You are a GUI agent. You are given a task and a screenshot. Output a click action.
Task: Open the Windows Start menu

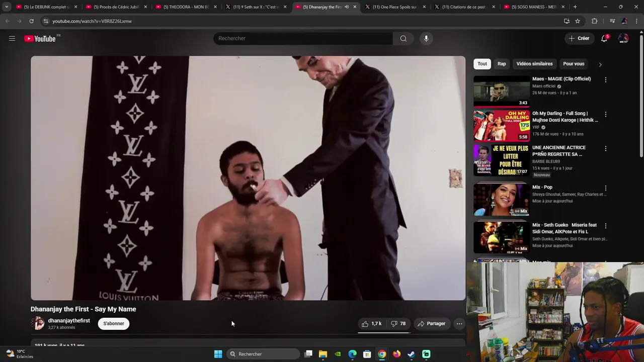pyautogui.click(x=218, y=354)
